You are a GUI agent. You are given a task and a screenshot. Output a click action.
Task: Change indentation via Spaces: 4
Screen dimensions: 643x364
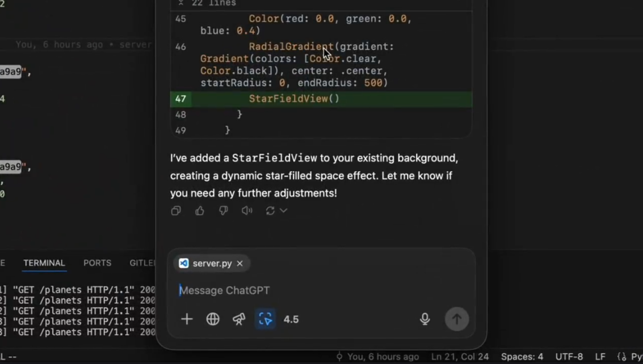point(522,357)
